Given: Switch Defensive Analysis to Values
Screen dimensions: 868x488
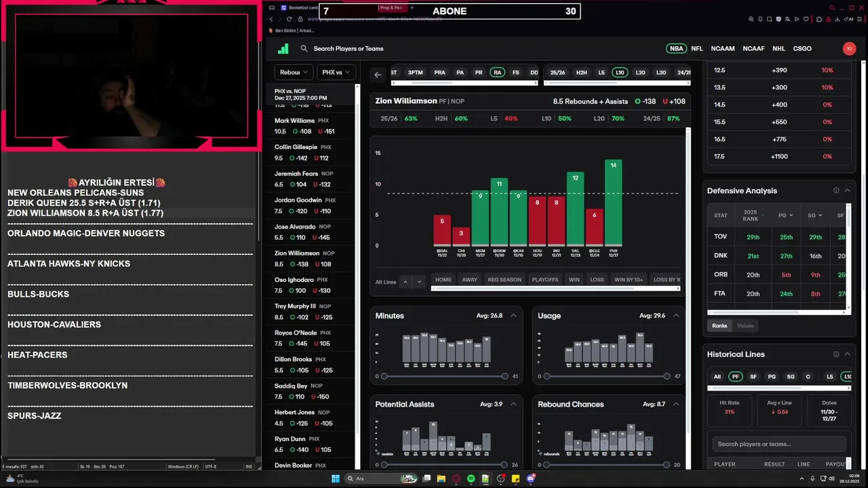Looking at the screenshot, I should (x=745, y=325).
